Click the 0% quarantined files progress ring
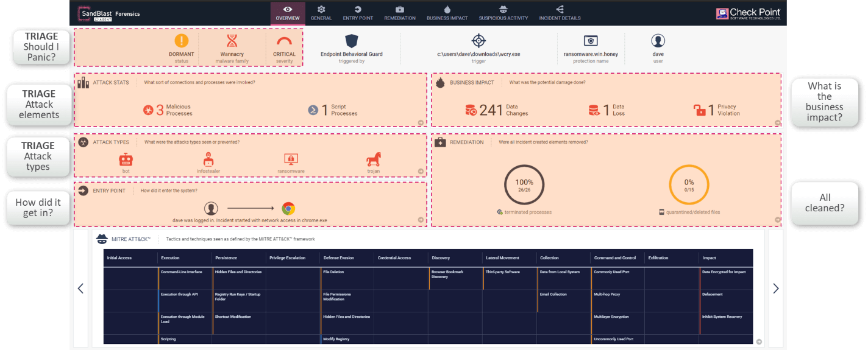 pyautogui.click(x=689, y=185)
